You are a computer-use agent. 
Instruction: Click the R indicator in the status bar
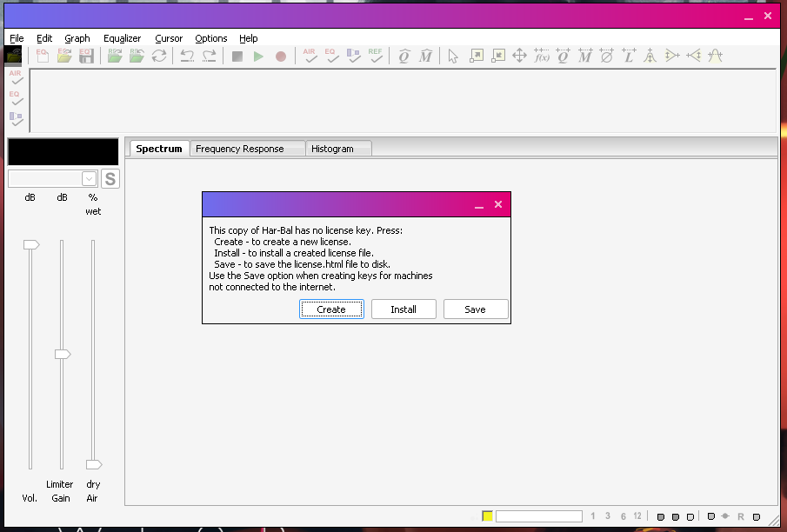[x=741, y=516]
